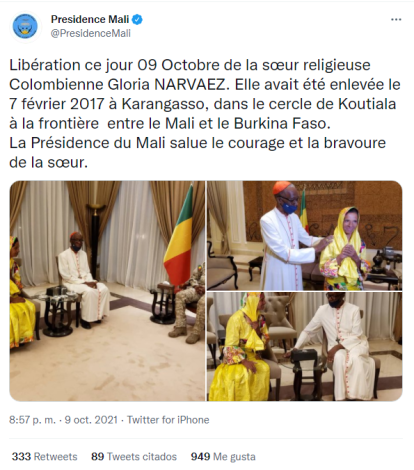The image size is (414, 470).
Task: Click the sentence starting 'La Présidence du Mali salue'
Action: point(197,153)
